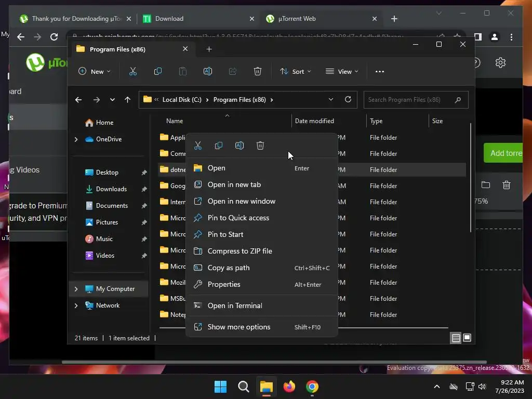Click Copy icon in Explorer toolbar
Image resolution: width=532 pixels, height=399 pixels.
pos(158,71)
